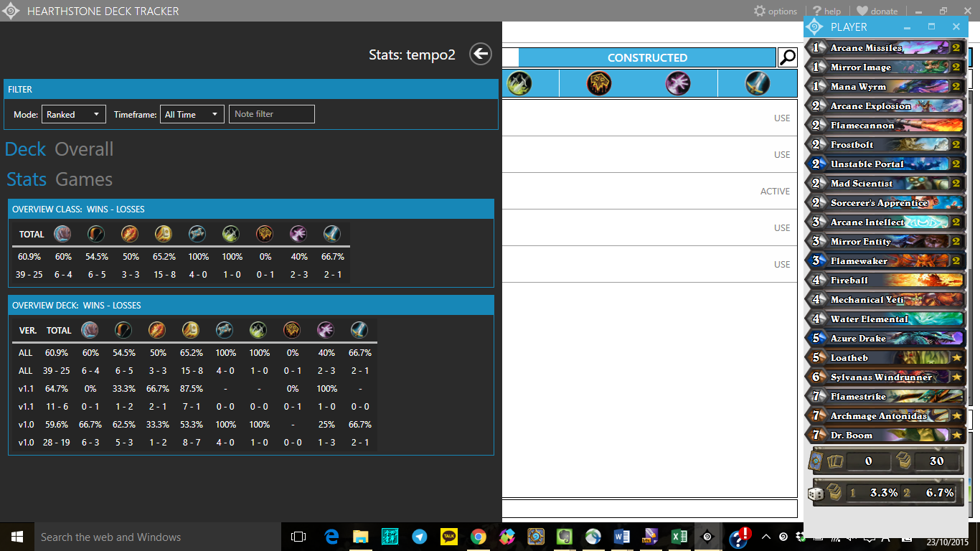
Task: Select the green daggers Rogue icon in blue filter bar
Action: click(519, 83)
